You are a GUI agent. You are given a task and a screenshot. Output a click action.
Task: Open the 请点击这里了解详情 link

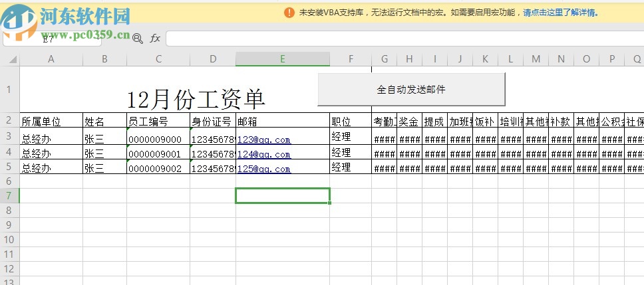561,13
